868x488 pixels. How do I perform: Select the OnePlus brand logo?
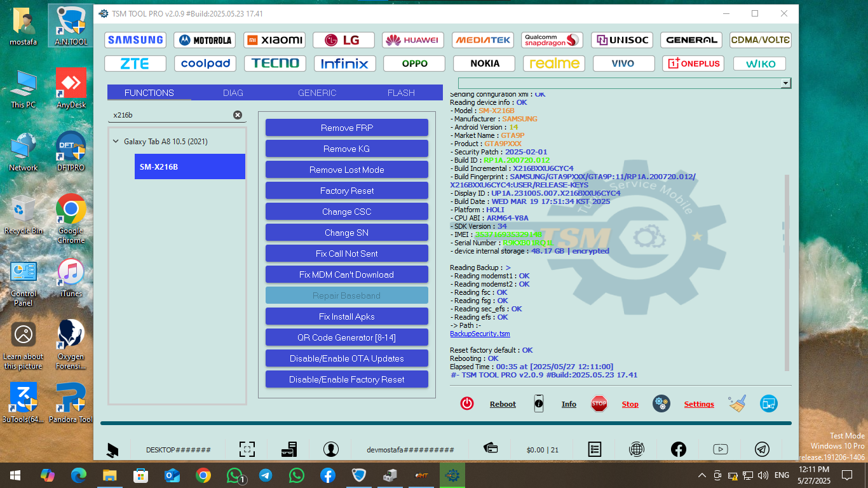(693, 64)
